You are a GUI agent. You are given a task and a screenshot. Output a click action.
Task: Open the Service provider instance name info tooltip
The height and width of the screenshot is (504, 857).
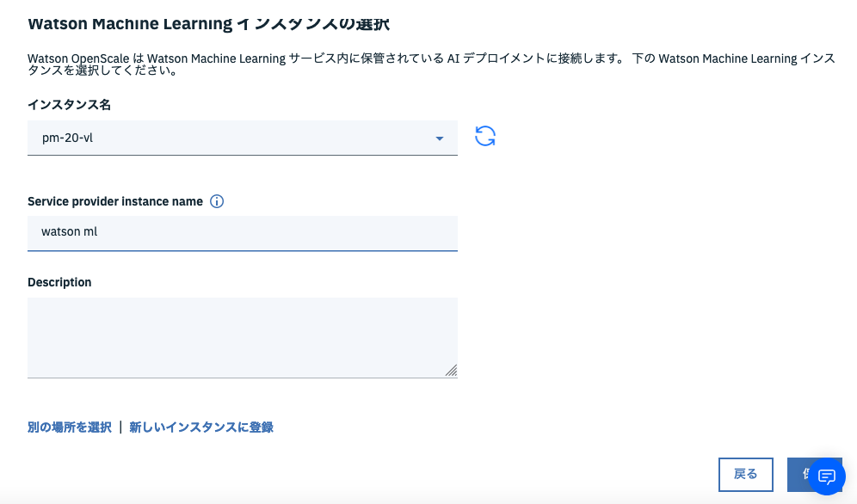click(x=217, y=201)
